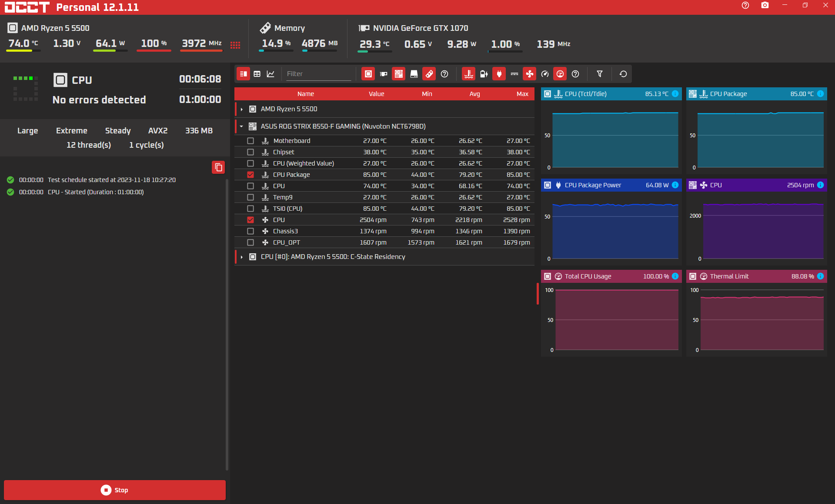Click the funnel filter icon

599,74
